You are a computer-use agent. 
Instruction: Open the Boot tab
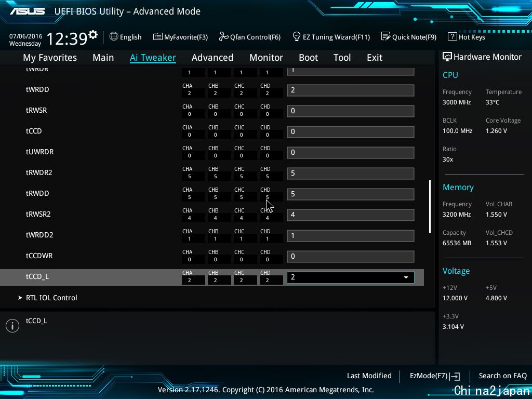click(308, 57)
